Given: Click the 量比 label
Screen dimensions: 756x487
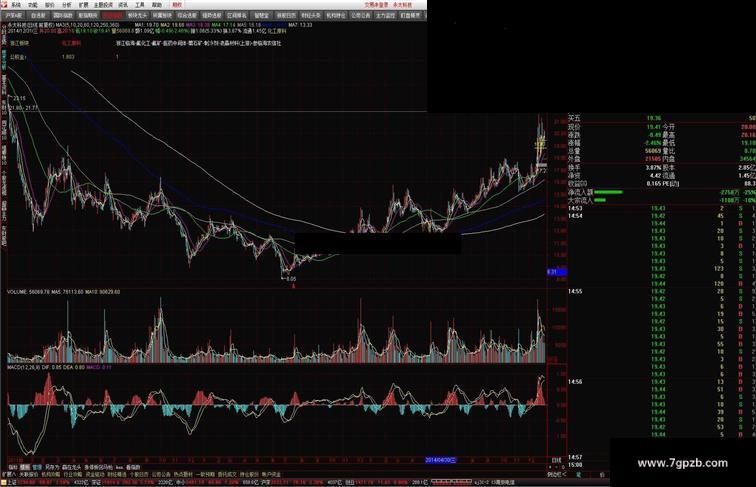Looking at the screenshot, I should click(669, 150).
